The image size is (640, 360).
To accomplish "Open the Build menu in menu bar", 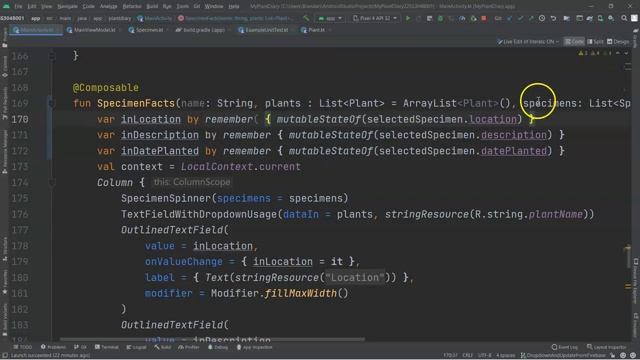I will (152, 6).
